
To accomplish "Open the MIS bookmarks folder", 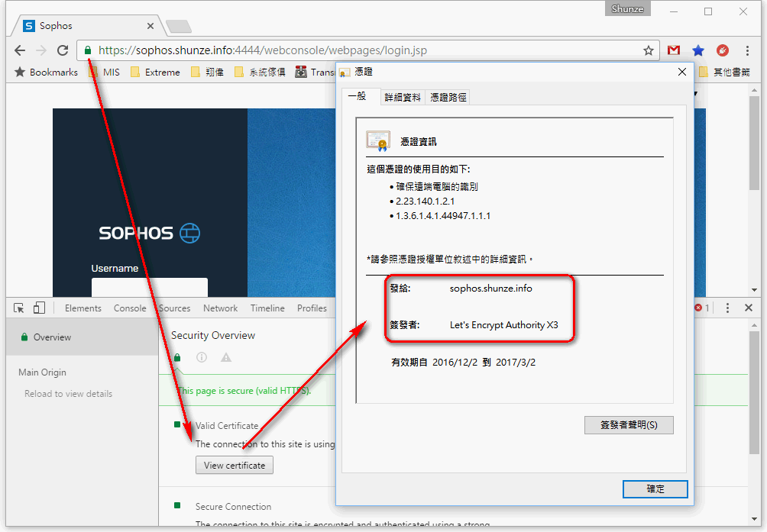I will click(105, 73).
